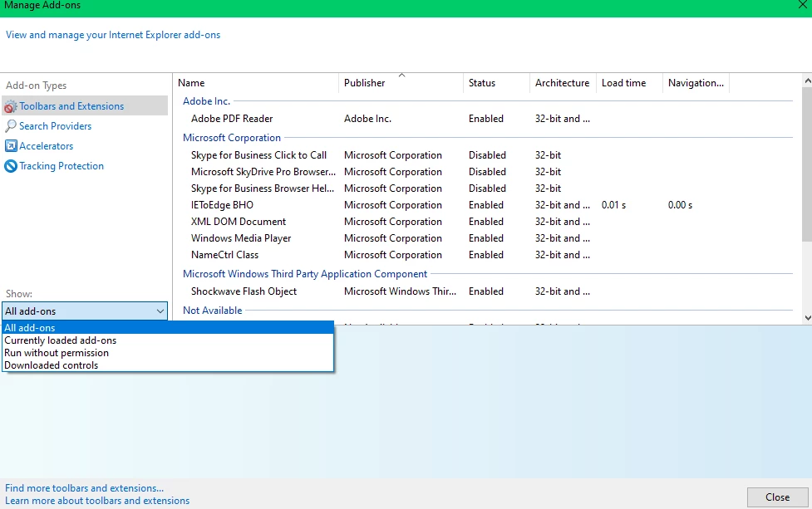
Task: Choose All add-ons from dropdown list
Action: [x=168, y=327]
